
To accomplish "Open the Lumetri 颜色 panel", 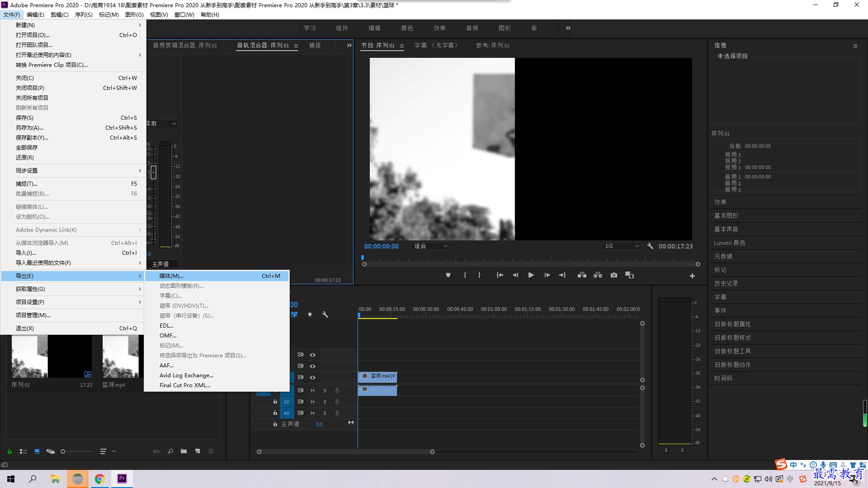I will [730, 243].
